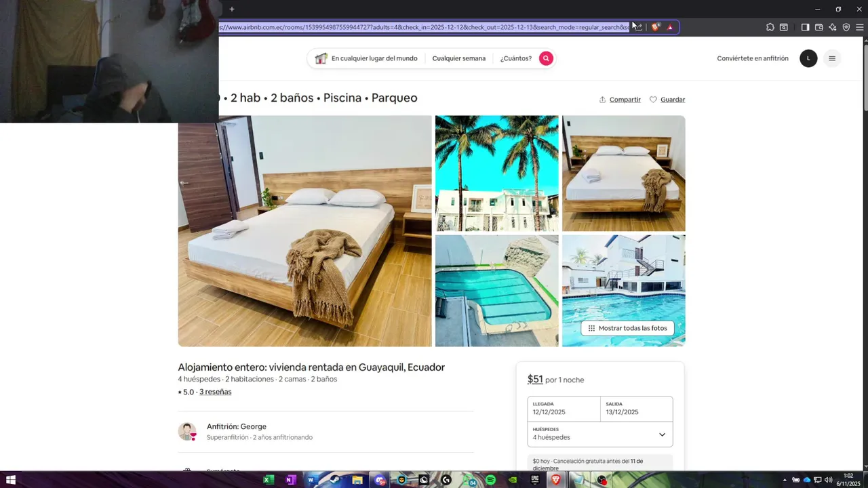Click 'Mostrar todas las fotos' button
The width and height of the screenshot is (868, 488).
tap(627, 328)
